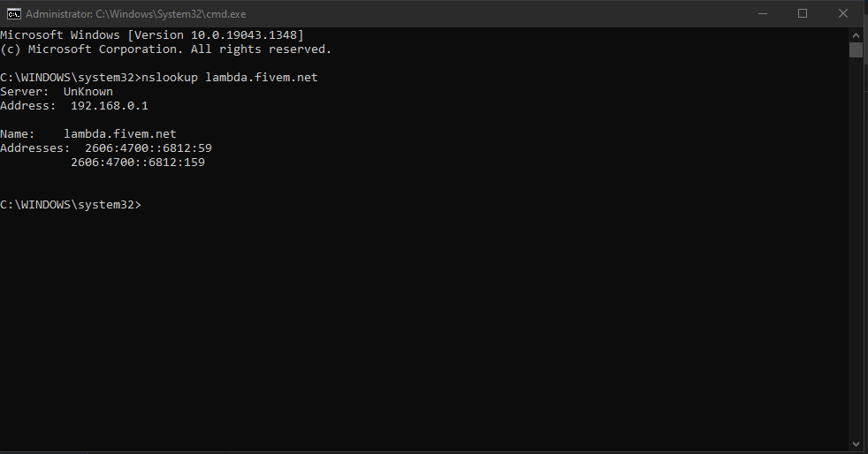Image resolution: width=868 pixels, height=454 pixels.
Task: Click the Addresses: label
Action: tap(34, 148)
